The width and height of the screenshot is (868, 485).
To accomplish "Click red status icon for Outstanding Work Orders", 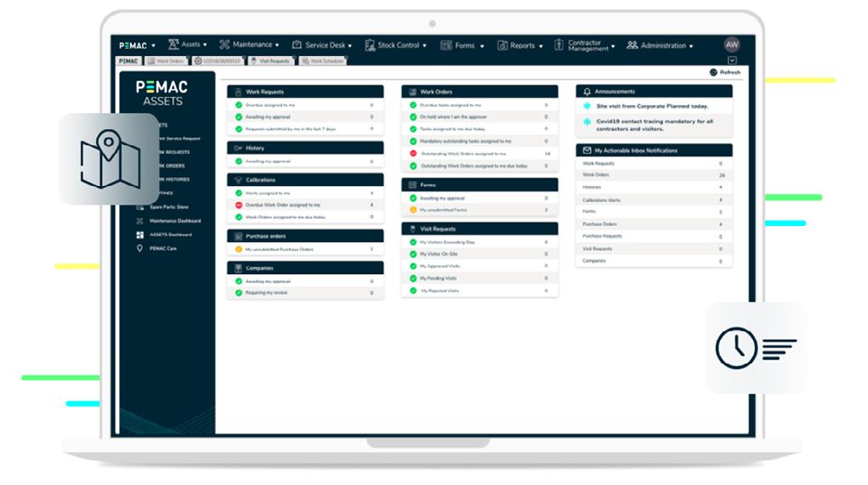I will [x=413, y=154].
